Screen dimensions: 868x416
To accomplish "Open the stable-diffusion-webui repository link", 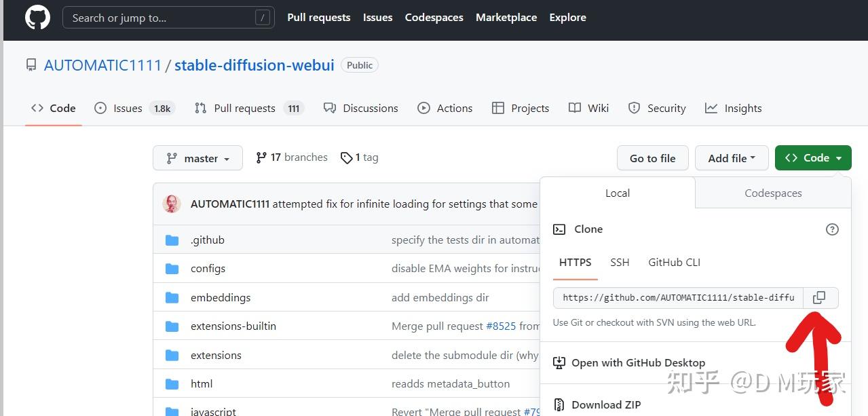I will [x=254, y=65].
